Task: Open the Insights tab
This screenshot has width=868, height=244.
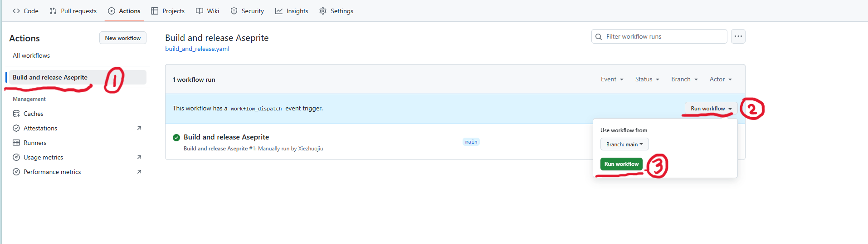Action: [x=292, y=11]
